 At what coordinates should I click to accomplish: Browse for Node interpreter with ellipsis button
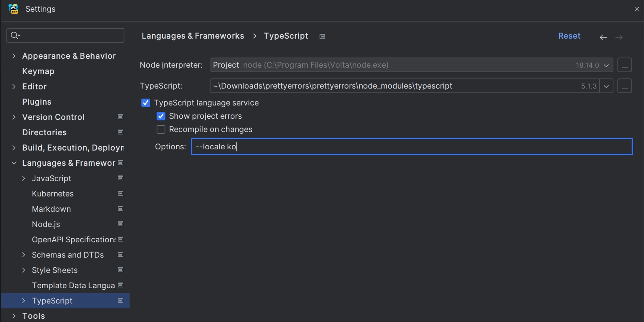pos(625,65)
